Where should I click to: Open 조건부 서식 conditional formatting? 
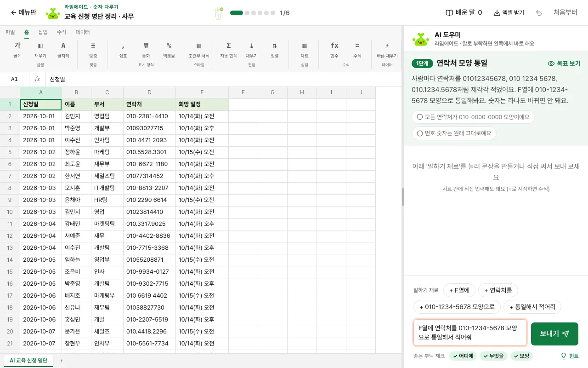point(199,50)
